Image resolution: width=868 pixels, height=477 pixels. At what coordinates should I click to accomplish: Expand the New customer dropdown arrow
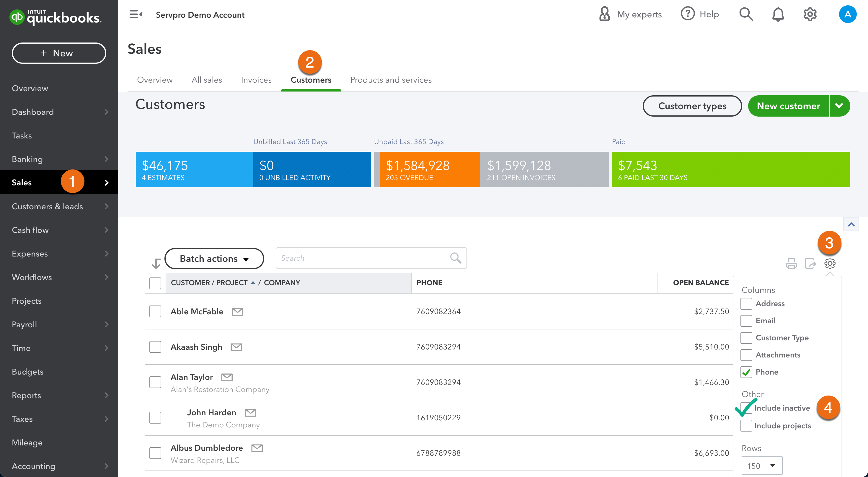[839, 106]
